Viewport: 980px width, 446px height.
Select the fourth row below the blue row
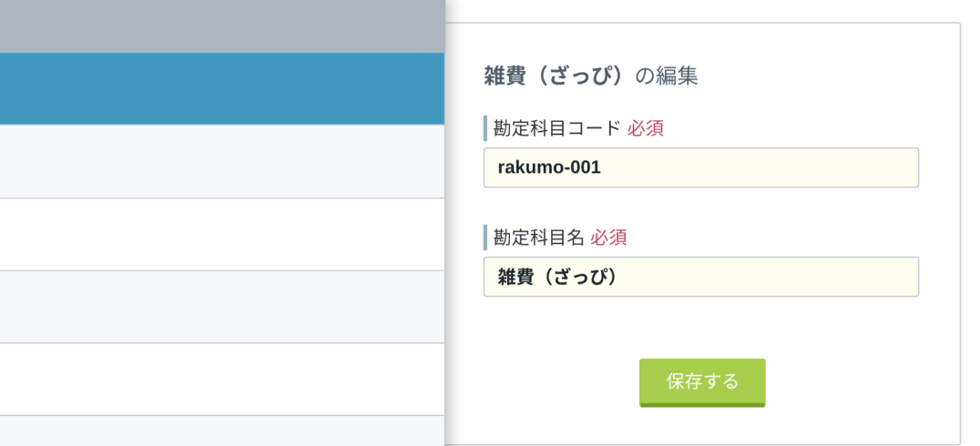point(222,380)
